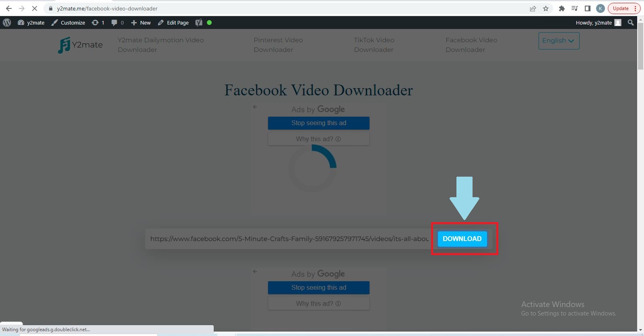Open the Howdy, y2mate account menu
Viewport: 644px width, 336px height.
(599, 23)
